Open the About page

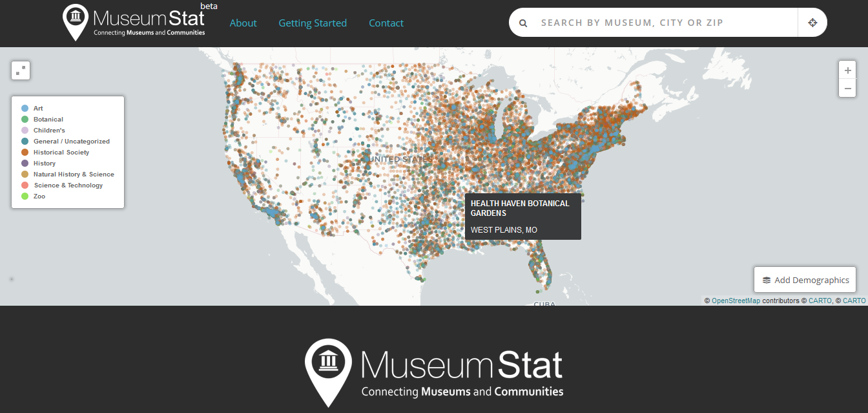pos(243,23)
